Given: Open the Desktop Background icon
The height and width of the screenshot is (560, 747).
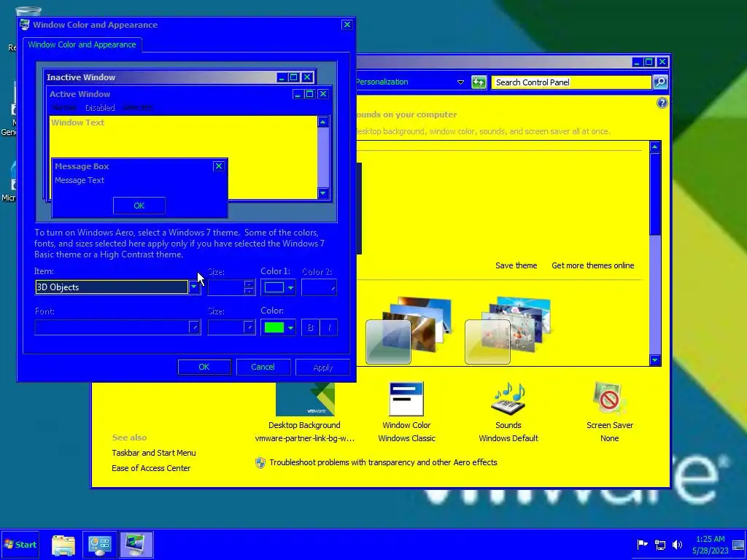Looking at the screenshot, I should tap(305, 399).
